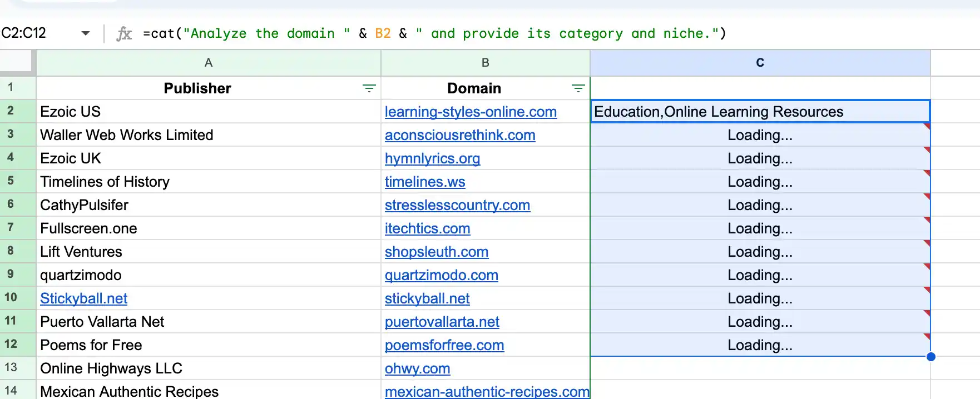Select the Loading cell in row 7
This screenshot has height=399, width=980.
coord(760,228)
